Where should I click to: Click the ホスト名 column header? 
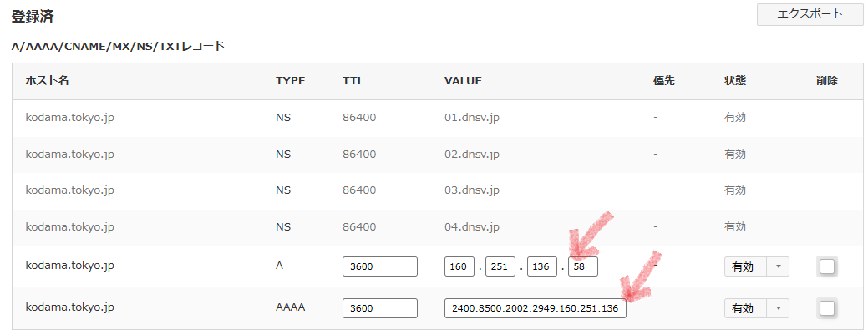point(47,81)
